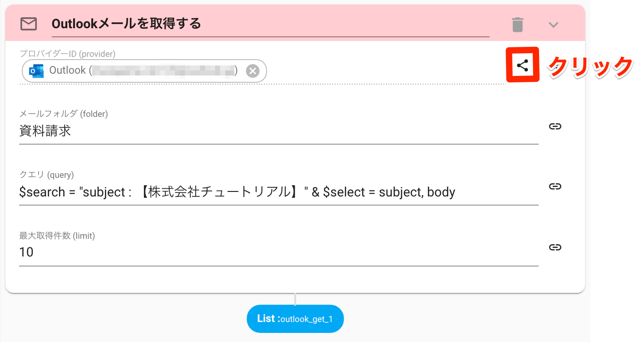Select the Outlook provider chip

click(144, 71)
